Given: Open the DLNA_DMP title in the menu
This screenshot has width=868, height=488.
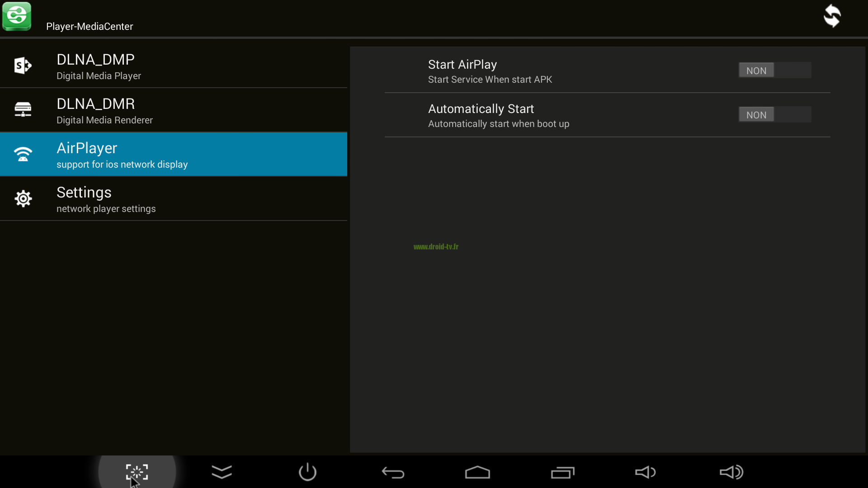Looking at the screenshot, I should [95, 60].
